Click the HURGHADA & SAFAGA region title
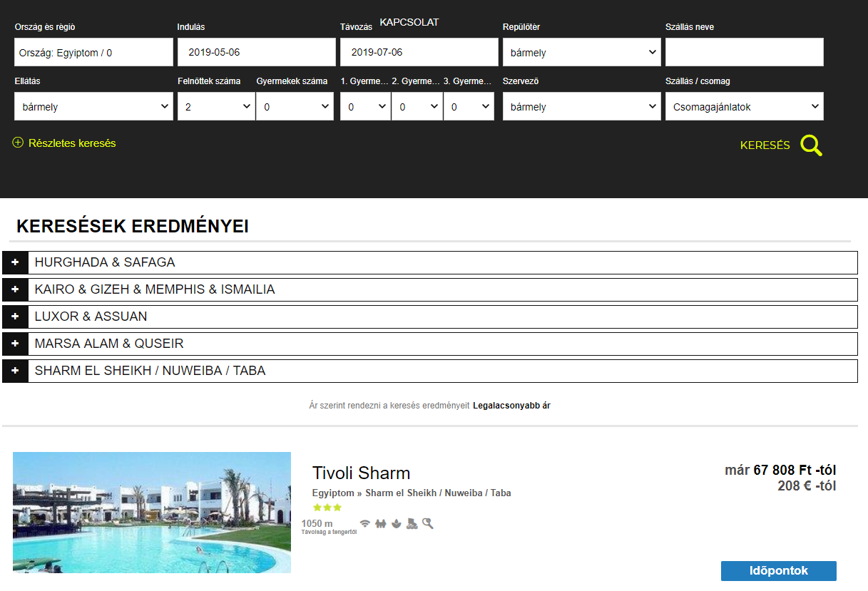Viewport: 868px width, 591px height. pos(105,262)
